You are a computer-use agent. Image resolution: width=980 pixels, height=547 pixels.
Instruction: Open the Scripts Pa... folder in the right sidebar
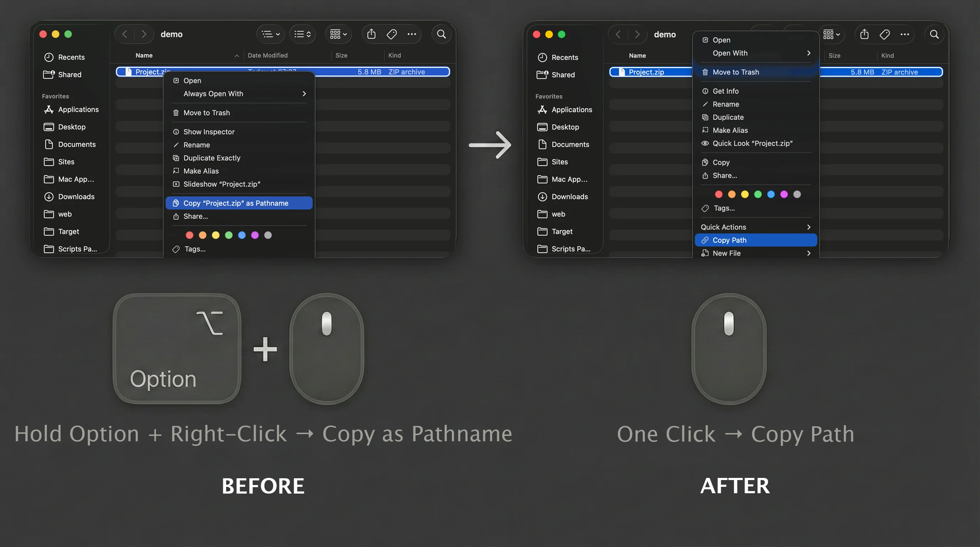coord(564,249)
